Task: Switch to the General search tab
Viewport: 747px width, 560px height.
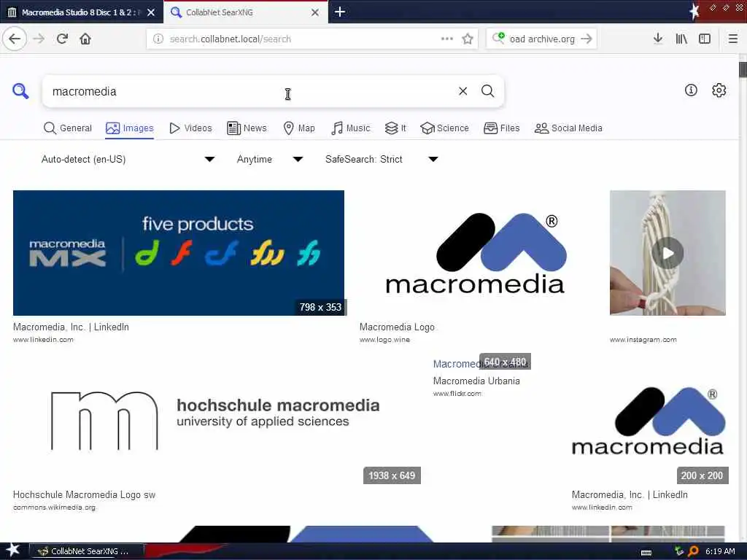Action: click(x=67, y=128)
